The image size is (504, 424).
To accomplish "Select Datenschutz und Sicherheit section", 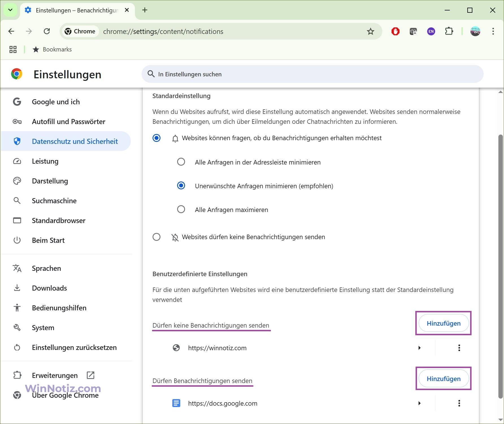I will (x=66, y=141).
